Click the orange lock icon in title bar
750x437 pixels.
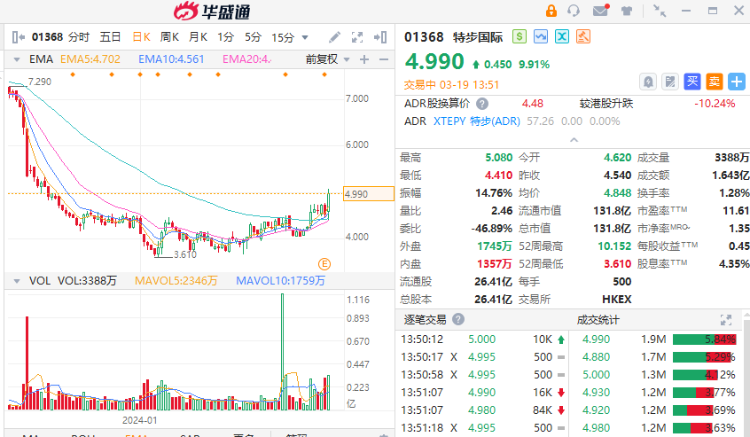[551, 11]
